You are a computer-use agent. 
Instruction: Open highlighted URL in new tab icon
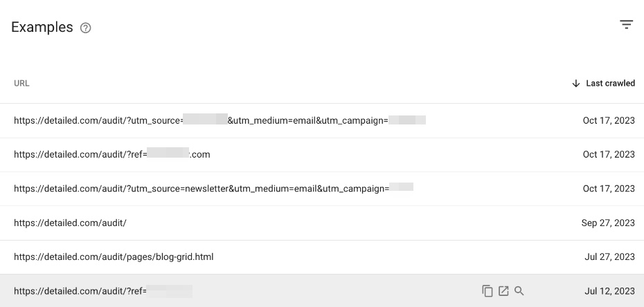click(503, 291)
